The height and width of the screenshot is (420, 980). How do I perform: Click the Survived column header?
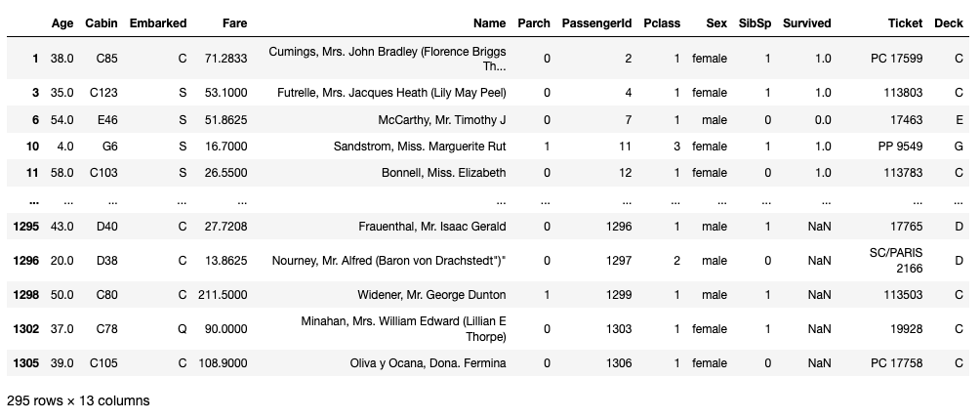click(807, 23)
